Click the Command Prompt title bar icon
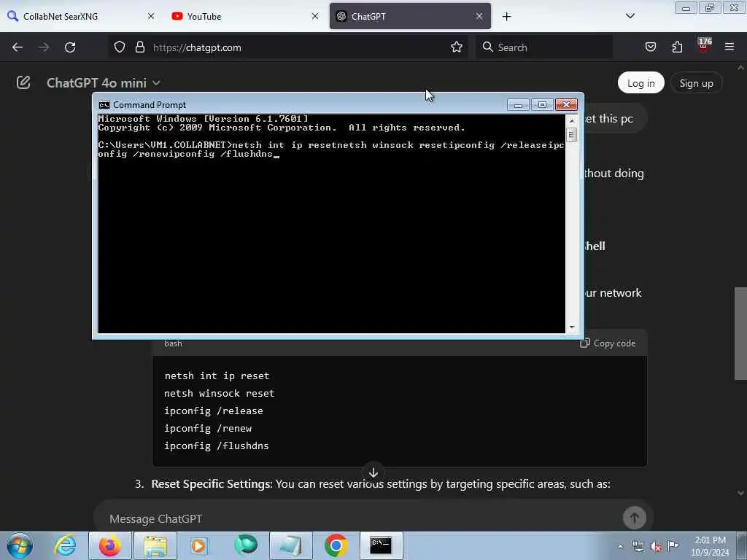This screenshot has width=747, height=560. pyautogui.click(x=104, y=105)
